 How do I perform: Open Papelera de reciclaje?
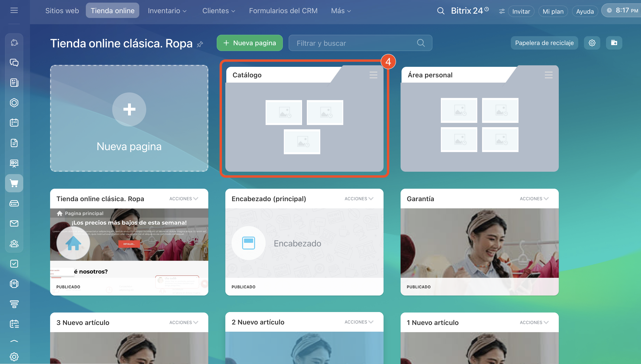pos(544,43)
